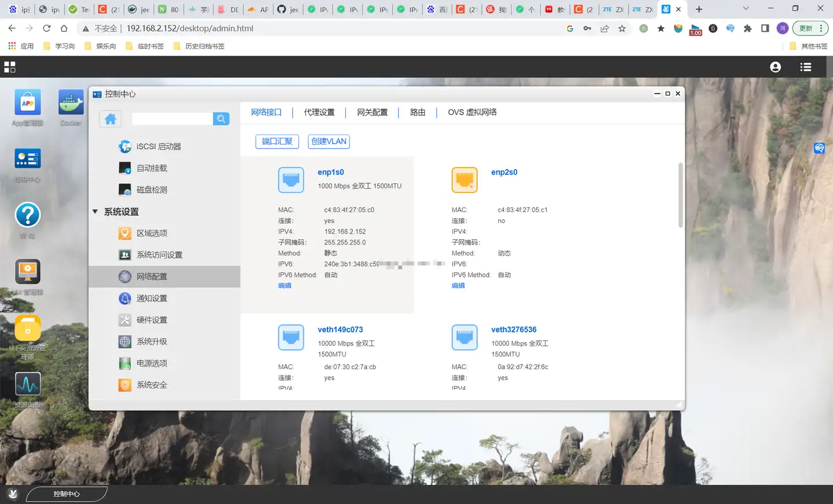Click the 系统安全 shield icon
Screen dimensions: 833x504
click(x=125, y=385)
